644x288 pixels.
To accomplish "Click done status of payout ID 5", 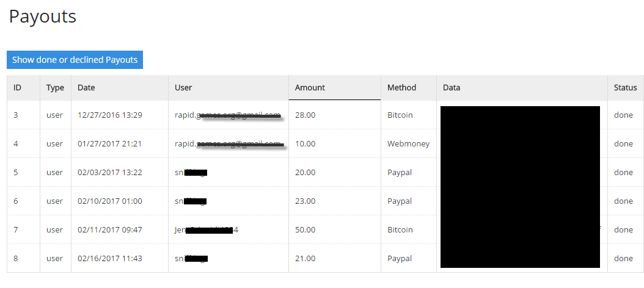I will (x=623, y=173).
